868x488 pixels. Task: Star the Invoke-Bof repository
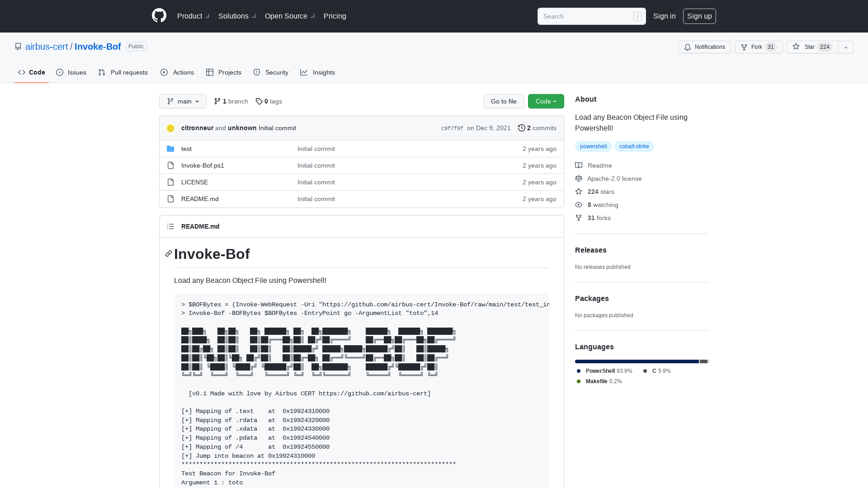[x=812, y=47]
